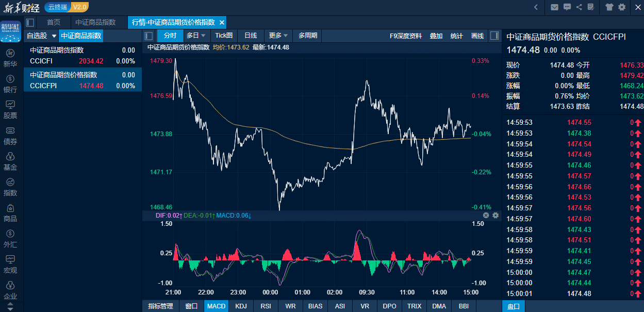Click the shirt-shaped skin theme icon
644x312 pixels.
click(x=609, y=7)
